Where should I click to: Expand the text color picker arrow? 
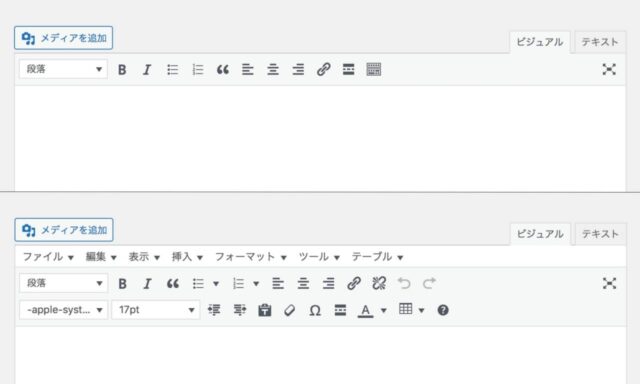coord(384,311)
